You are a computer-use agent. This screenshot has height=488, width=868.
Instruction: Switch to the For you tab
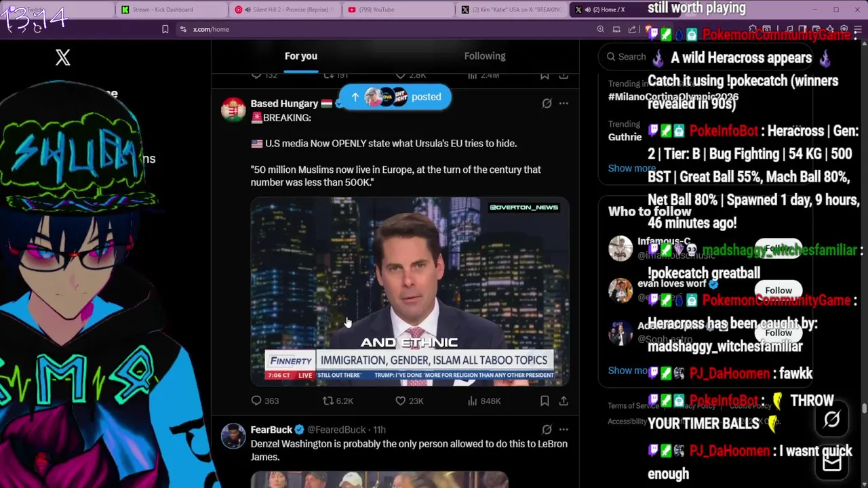click(301, 56)
